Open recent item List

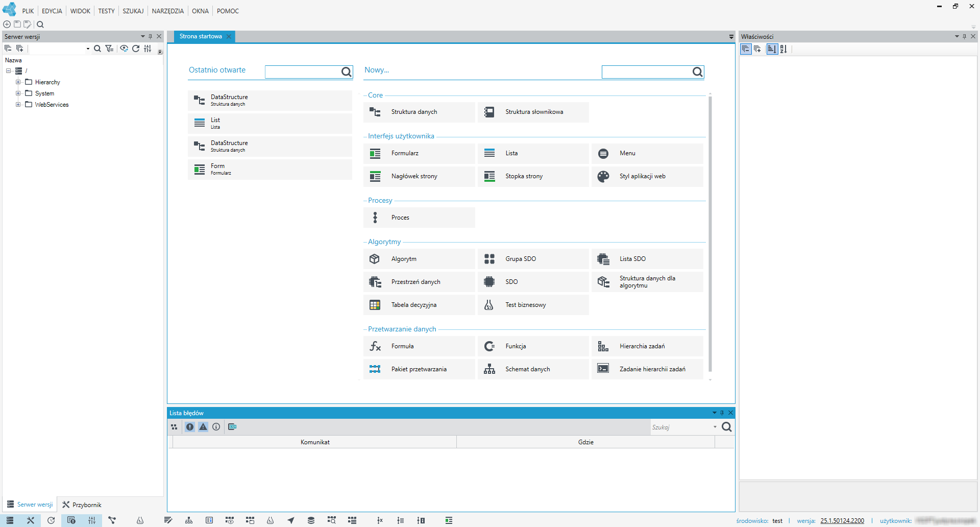(x=270, y=123)
